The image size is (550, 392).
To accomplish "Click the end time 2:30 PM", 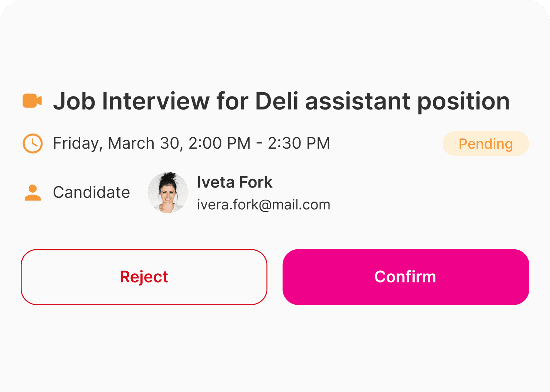I will pos(299,143).
